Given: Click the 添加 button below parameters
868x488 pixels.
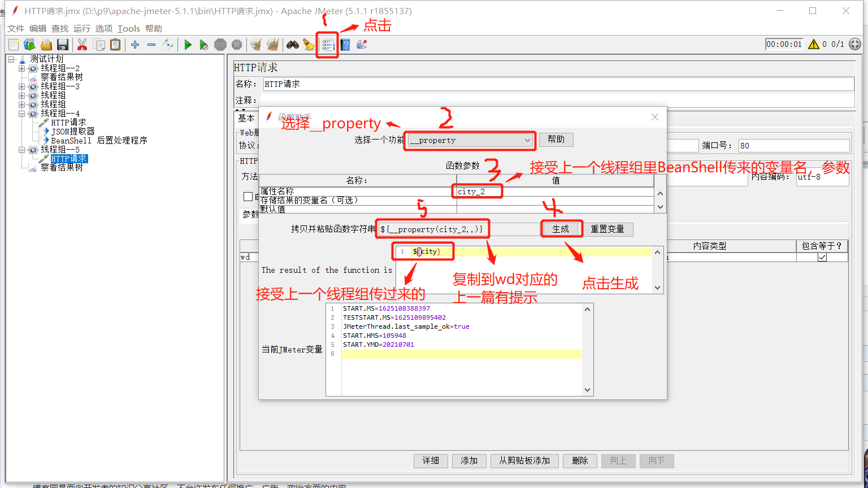Looking at the screenshot, I should (469, 461).
